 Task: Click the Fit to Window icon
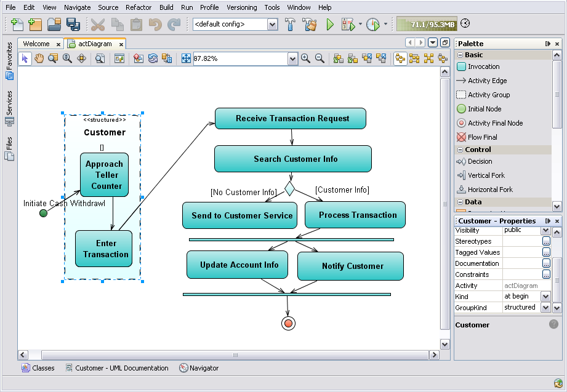(186, 58)
